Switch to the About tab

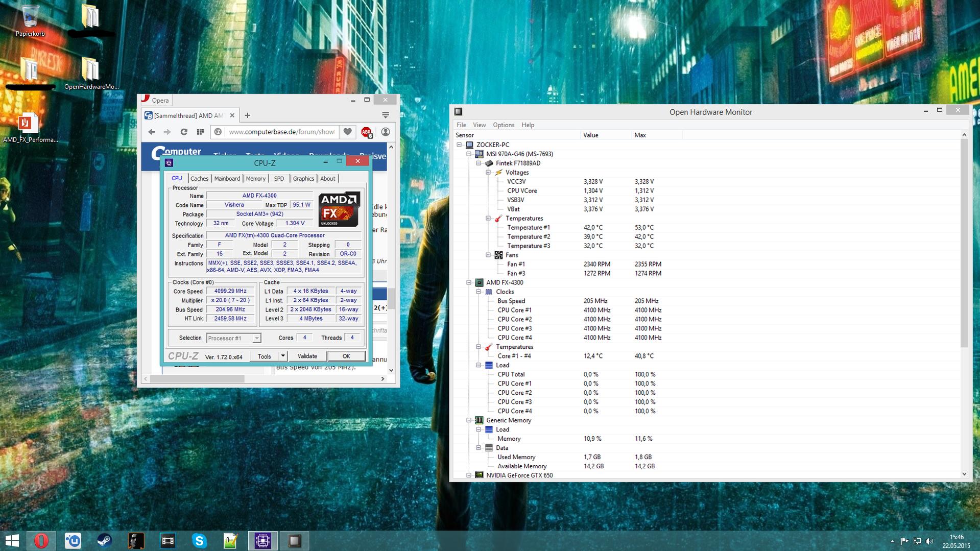pyautogui.click(x=327, y=179)
